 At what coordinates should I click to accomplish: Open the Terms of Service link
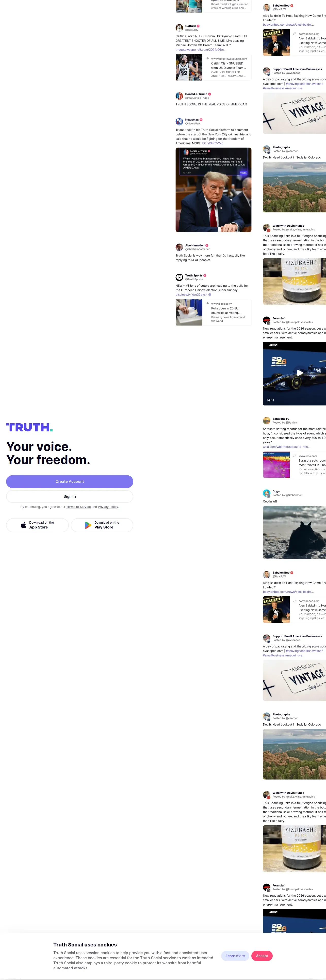coord(78,507)
